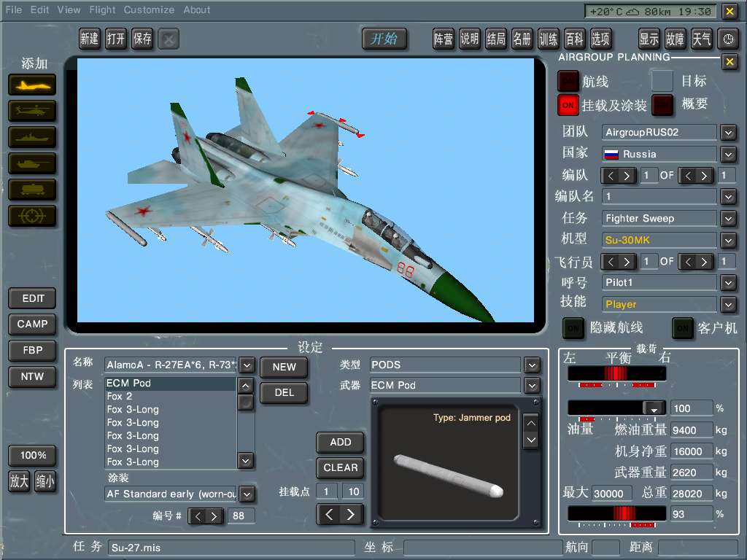
Task: Open the 选项 options panel
Action: pyautogui.click(x=601, y=39)
